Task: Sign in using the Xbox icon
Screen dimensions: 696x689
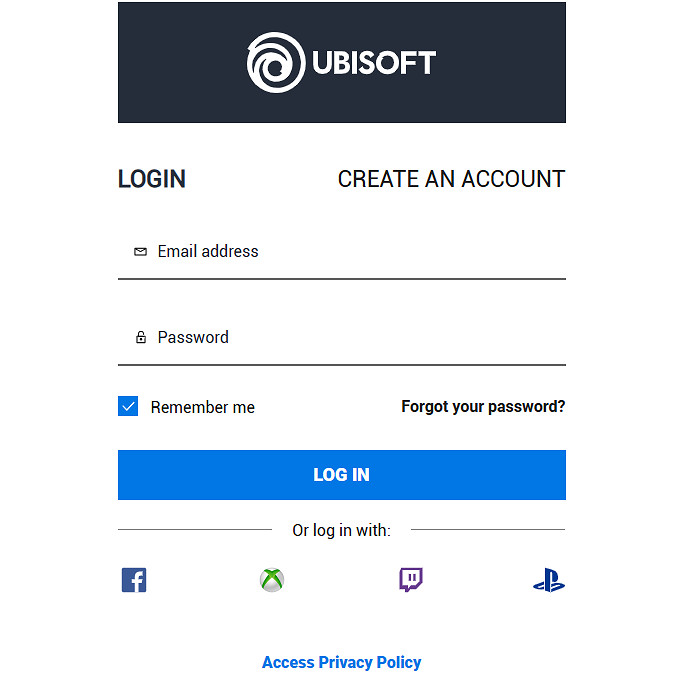Action: coord(272,580)
